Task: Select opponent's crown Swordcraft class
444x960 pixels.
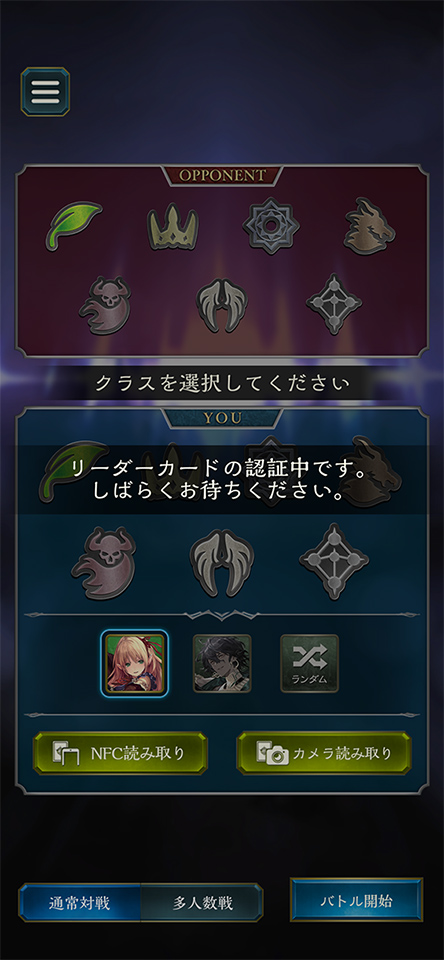Action: pyautogui.click(x=173, y=227)
